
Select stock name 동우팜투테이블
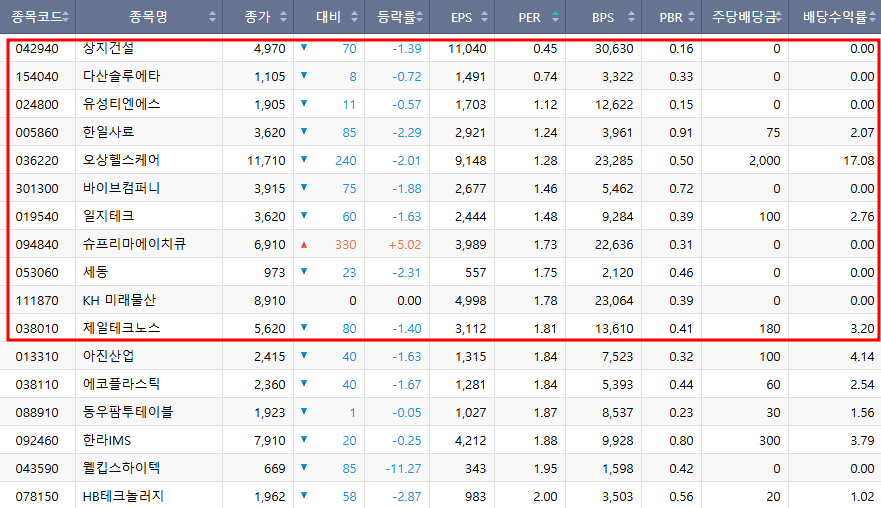(x=128, y=412)
